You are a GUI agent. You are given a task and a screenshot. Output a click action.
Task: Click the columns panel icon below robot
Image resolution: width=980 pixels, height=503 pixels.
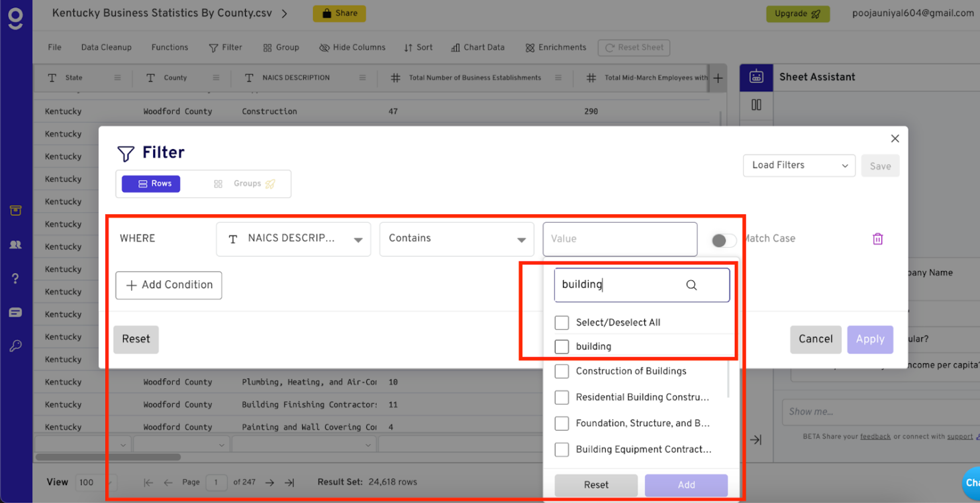click(x=756, y=105)
